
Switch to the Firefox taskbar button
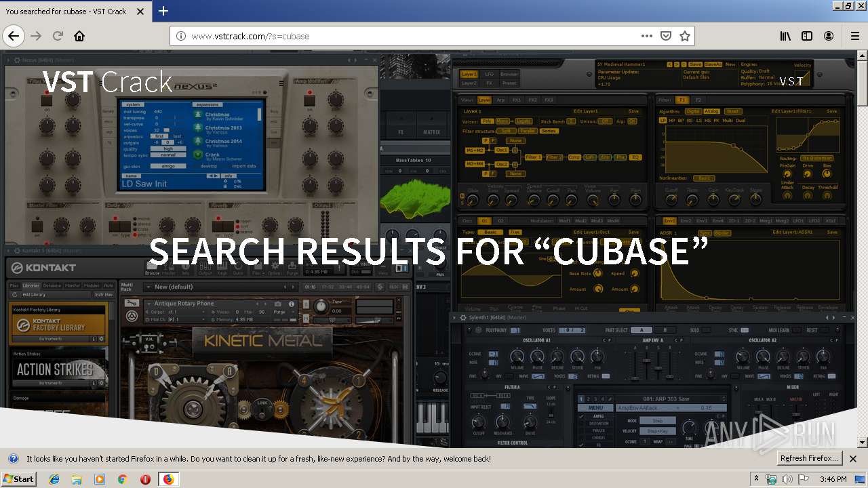pyautogui.click(x=168, y=479)
